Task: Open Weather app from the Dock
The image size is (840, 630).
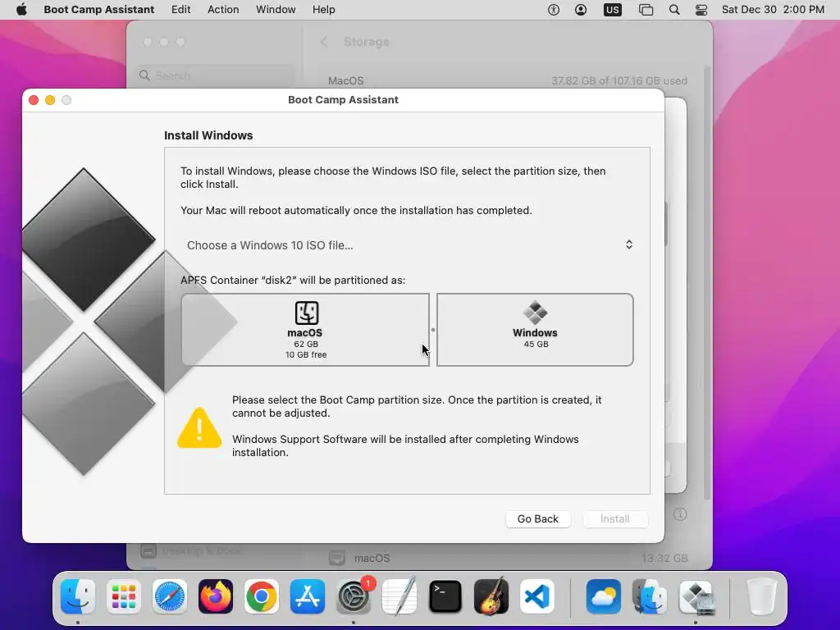Action: (604, 596)
